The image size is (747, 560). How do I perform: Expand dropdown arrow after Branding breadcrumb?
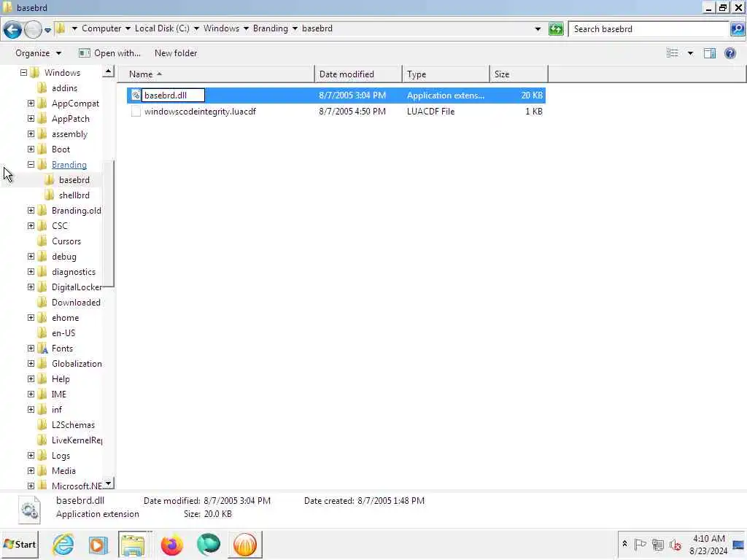coord(295,28)
